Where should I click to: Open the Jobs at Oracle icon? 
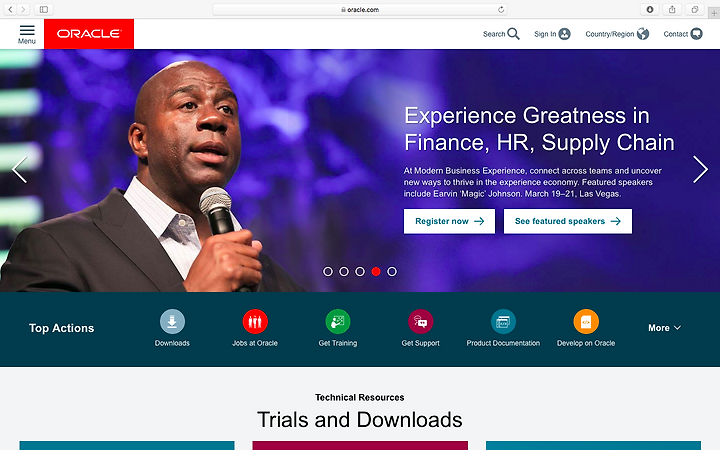pos(255,321)
